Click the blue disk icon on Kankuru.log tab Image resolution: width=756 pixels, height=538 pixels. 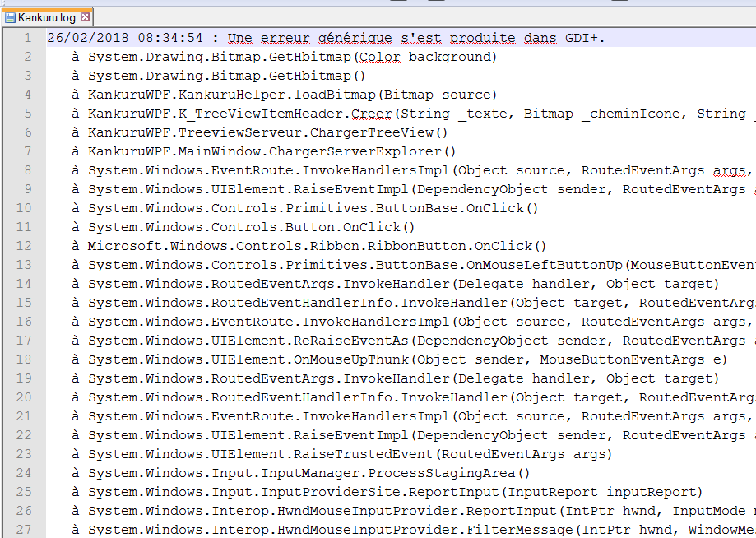tap(10, 18)
